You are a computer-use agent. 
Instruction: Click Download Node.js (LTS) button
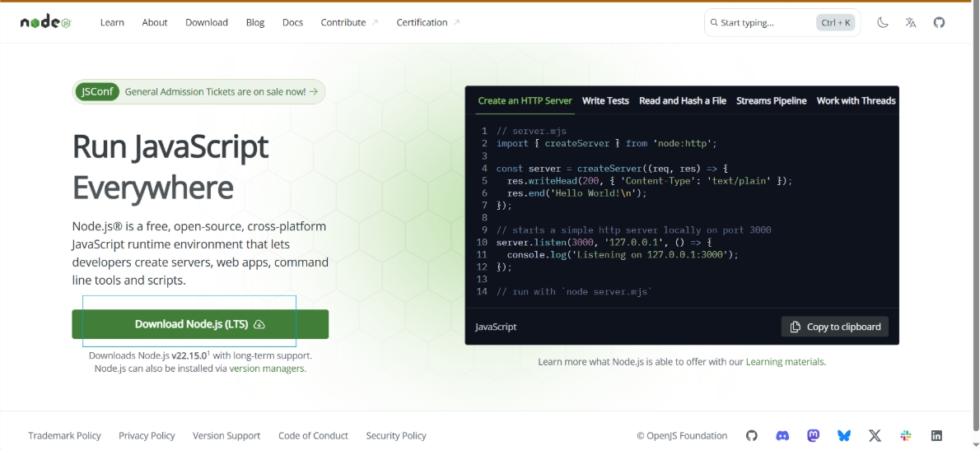tap(200, 325)
